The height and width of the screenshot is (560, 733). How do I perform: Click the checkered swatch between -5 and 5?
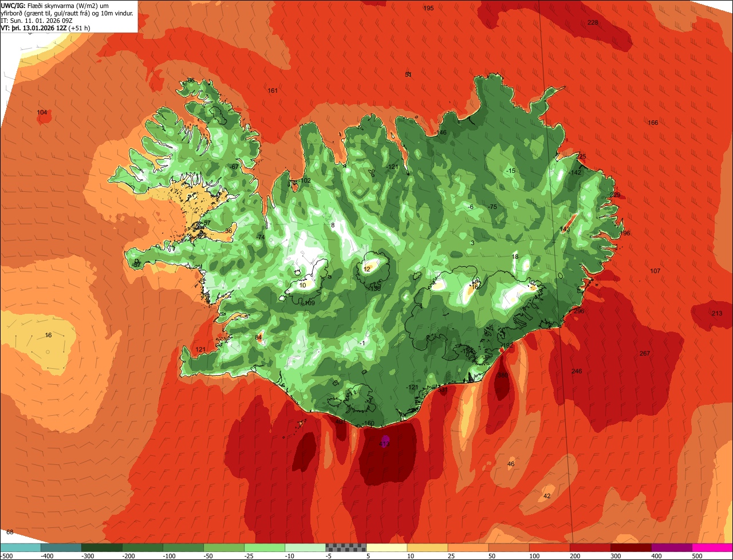tap(346, 547)
